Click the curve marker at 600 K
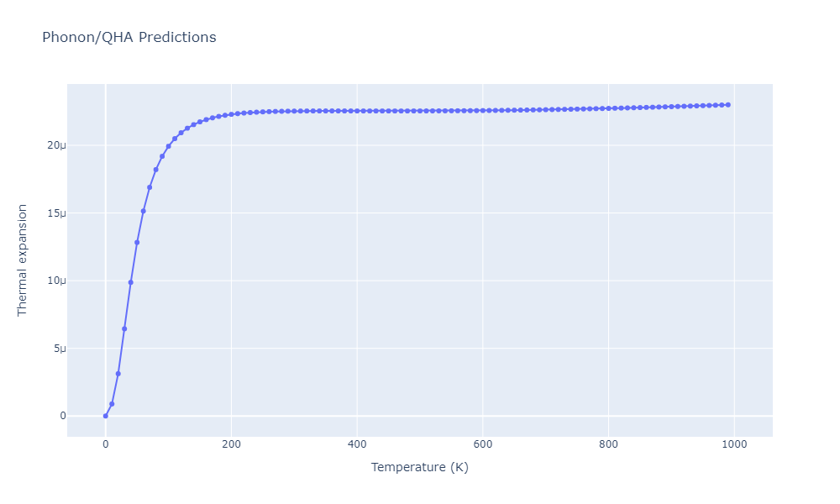This screenshot has width=840, height=504. [483, 110]
